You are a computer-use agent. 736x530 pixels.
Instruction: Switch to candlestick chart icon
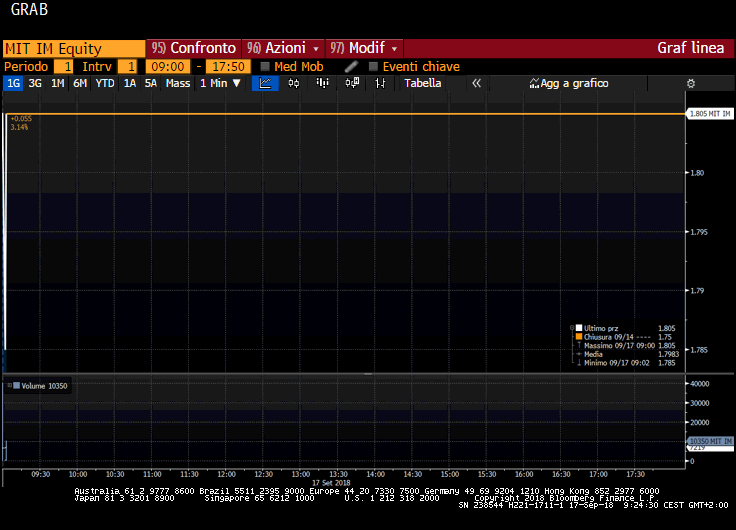tap(294, 84)
